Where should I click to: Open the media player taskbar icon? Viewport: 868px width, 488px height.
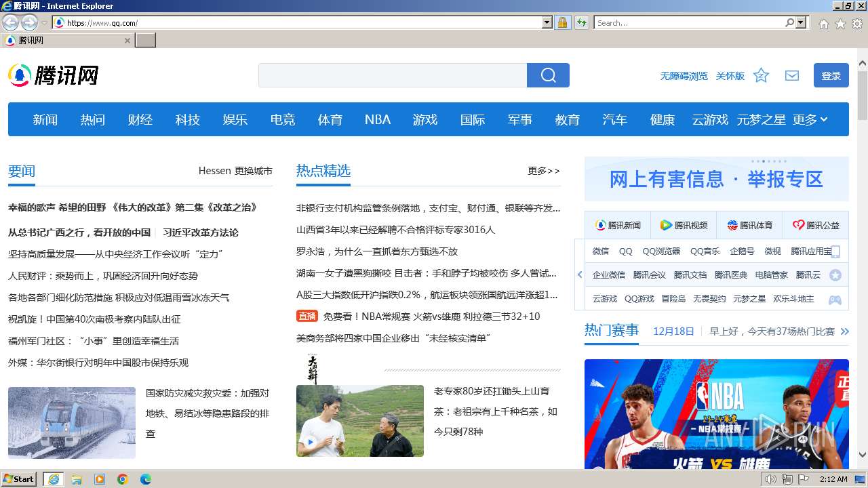coord(100,479)
